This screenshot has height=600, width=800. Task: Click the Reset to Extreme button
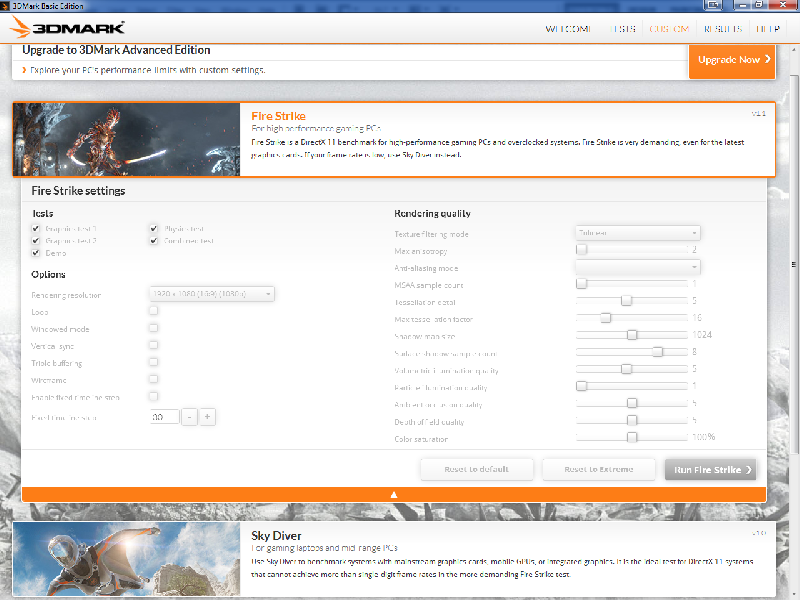point(598,469)
